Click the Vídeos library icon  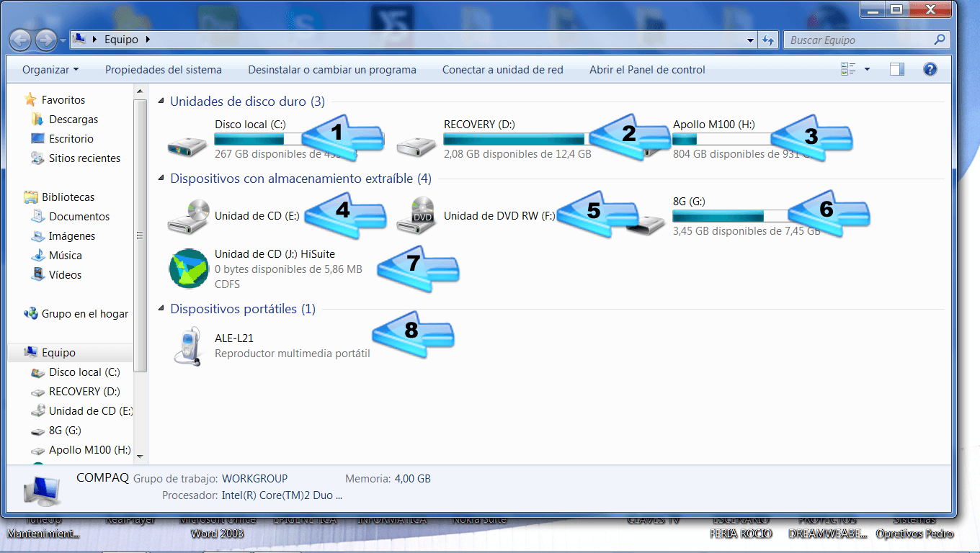pyautogui.click(x=37, y=274)
